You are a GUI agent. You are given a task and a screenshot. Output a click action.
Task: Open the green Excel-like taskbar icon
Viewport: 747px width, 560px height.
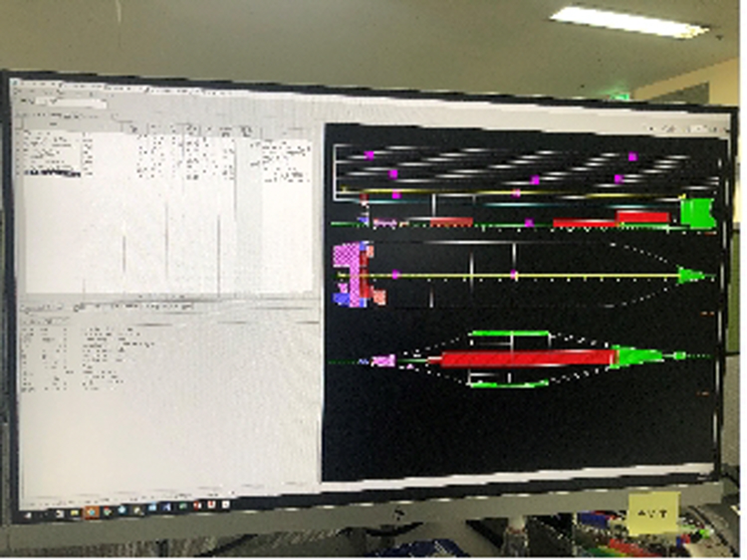[183, 506]
